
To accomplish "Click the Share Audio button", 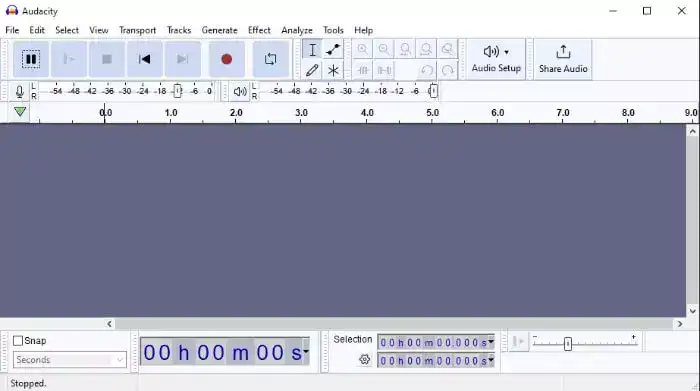I will (x=563, y=59).
